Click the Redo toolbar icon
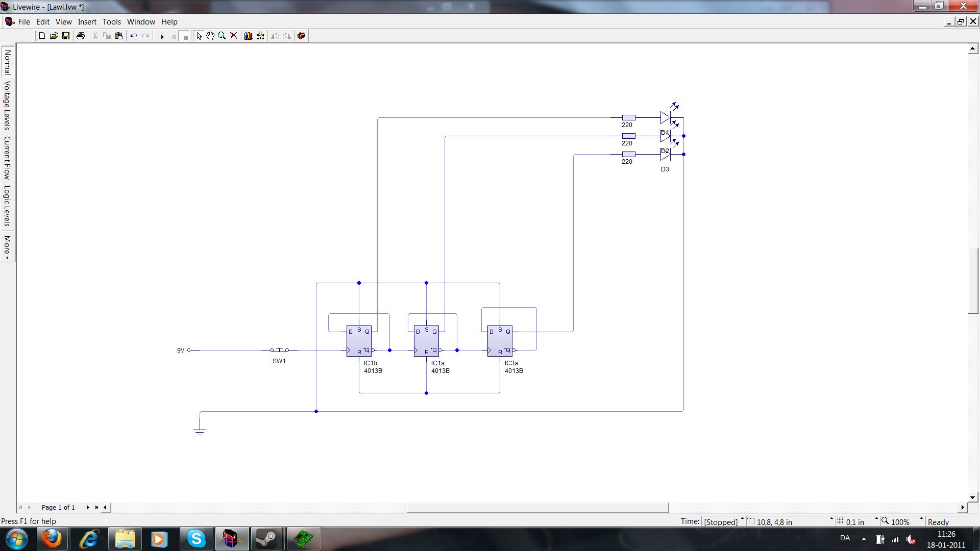Image resolution: width=980 pixels, height=551 pixels. click(145, 36)
